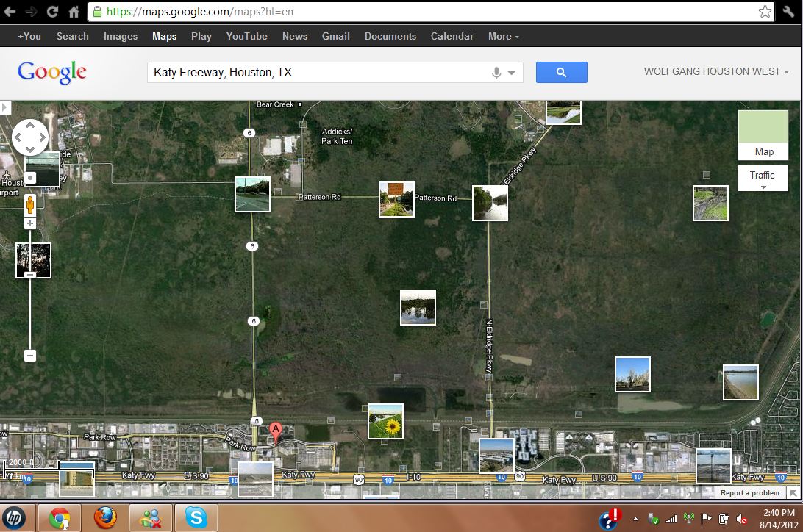This screenshot has width=803, height=532.
Task: Expand the More dropdown
Action: [504, 36]
